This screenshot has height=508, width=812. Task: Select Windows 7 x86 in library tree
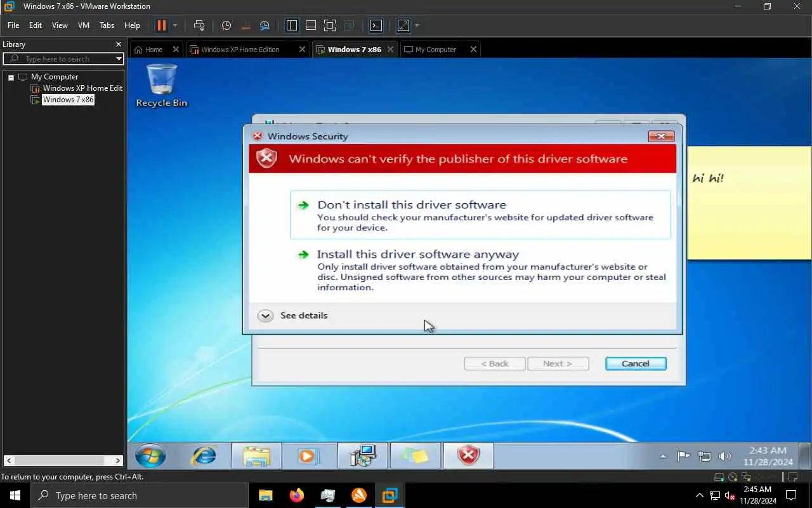(x=68, y=100)
